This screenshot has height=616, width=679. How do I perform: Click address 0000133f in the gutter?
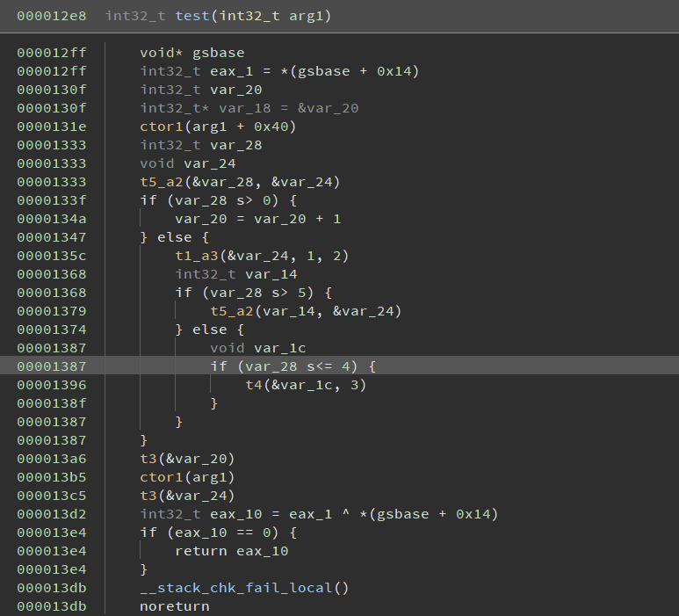[52, 200]
